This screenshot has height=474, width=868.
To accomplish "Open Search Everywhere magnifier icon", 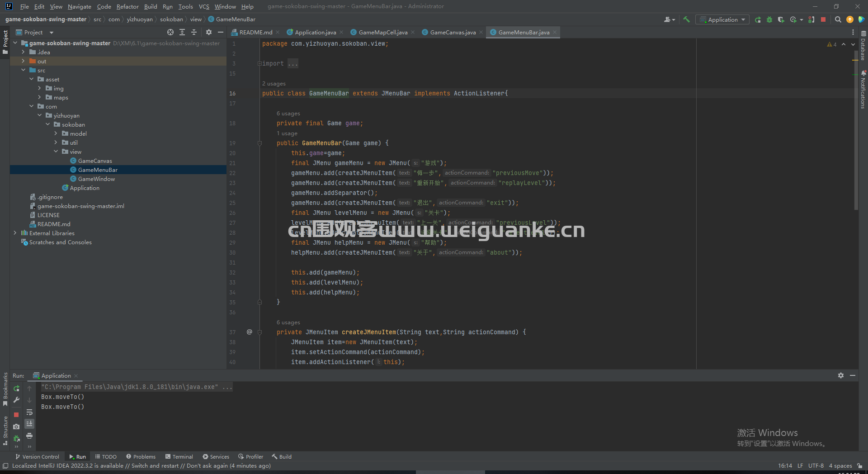I will click(838, 19).
